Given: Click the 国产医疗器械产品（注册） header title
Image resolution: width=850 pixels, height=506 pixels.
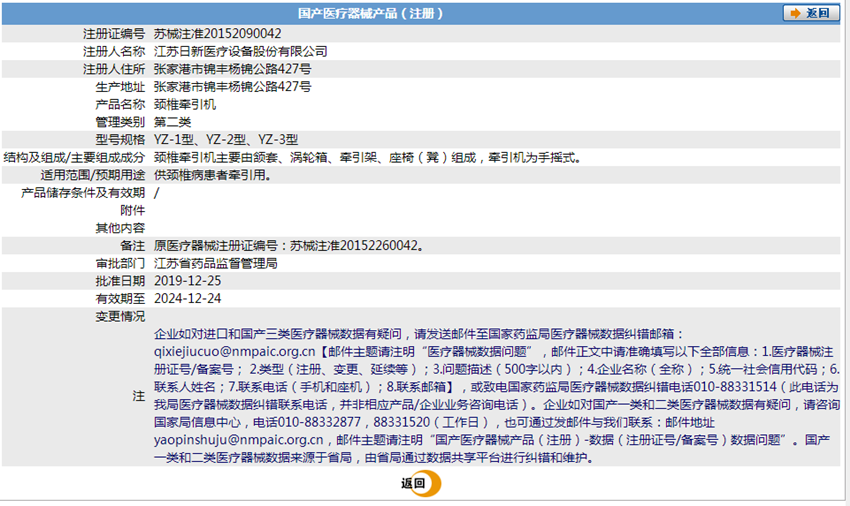Looking at the screenshot, I should click(x=371, y=14).
